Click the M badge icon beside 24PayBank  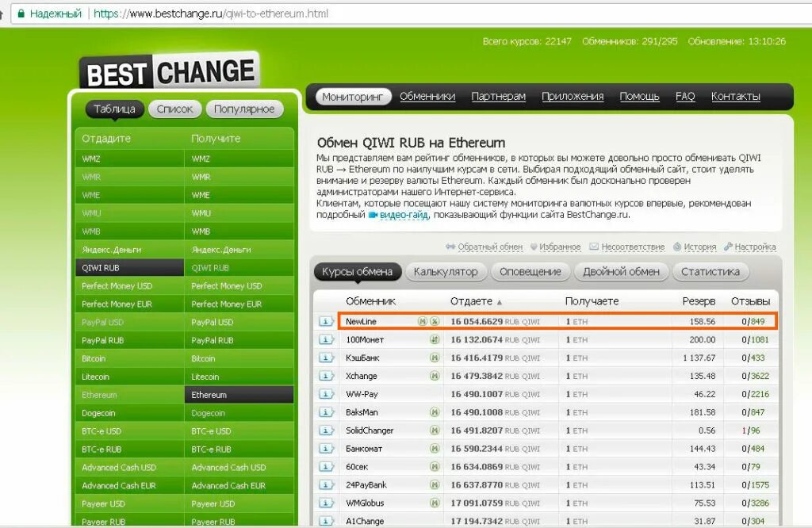(x=435, y=484)
